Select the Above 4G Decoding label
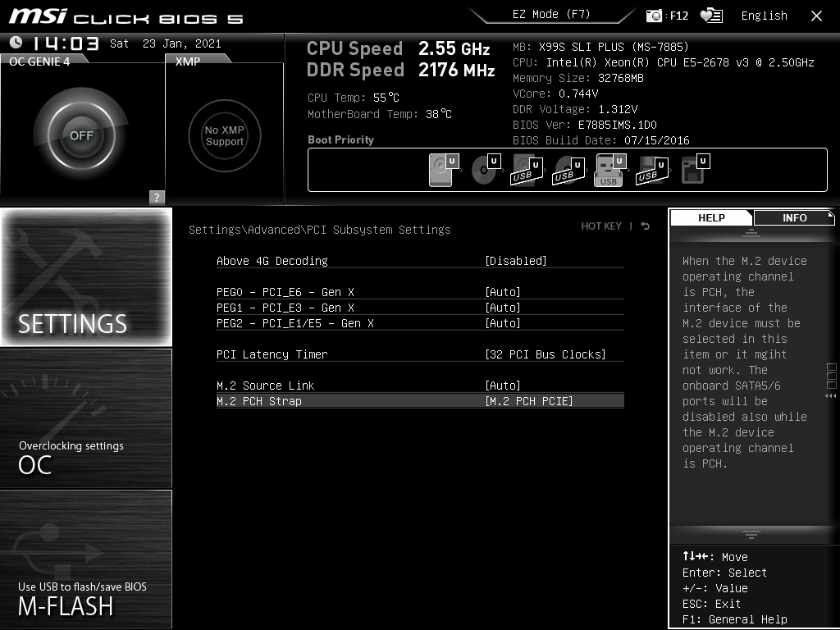 point(272,261)
